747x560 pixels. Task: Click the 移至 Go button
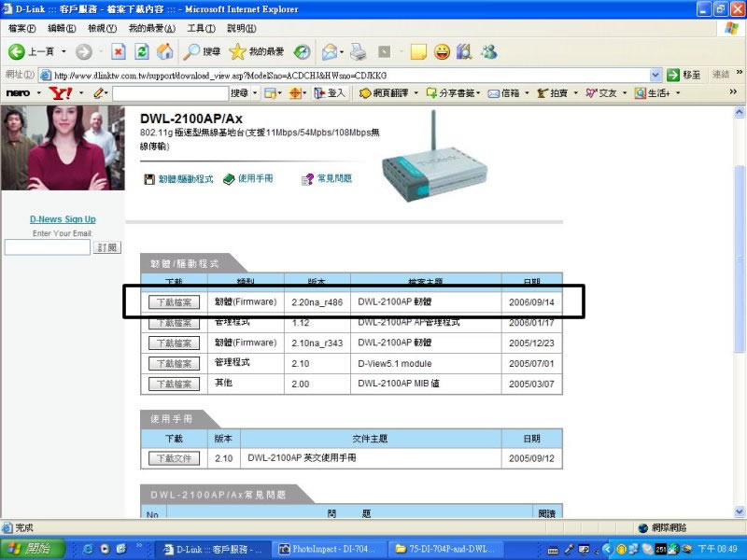pos(684,75)
